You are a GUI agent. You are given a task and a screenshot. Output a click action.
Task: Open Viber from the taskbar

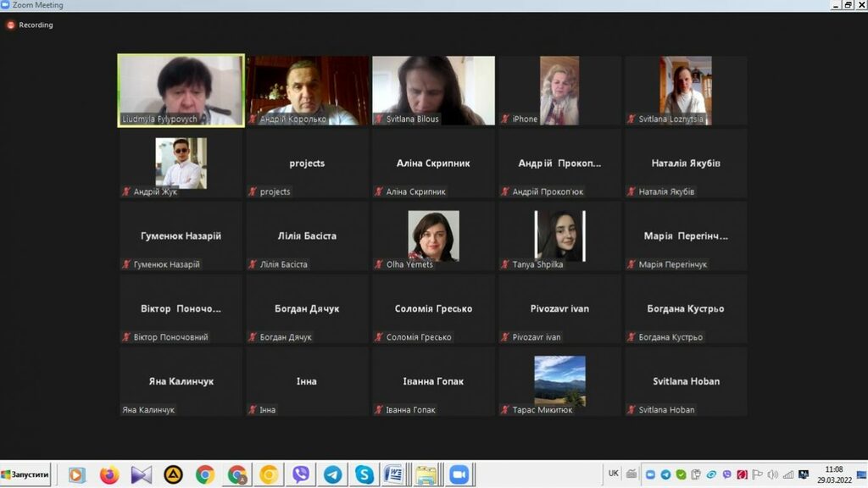(x=301, y=475)
